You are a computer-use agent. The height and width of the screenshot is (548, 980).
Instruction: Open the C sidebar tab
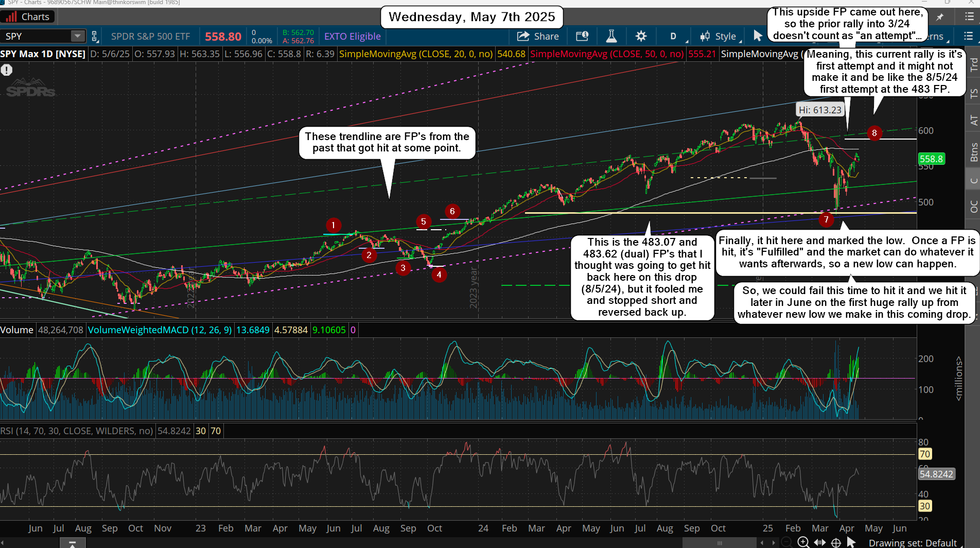pos(973,180)
